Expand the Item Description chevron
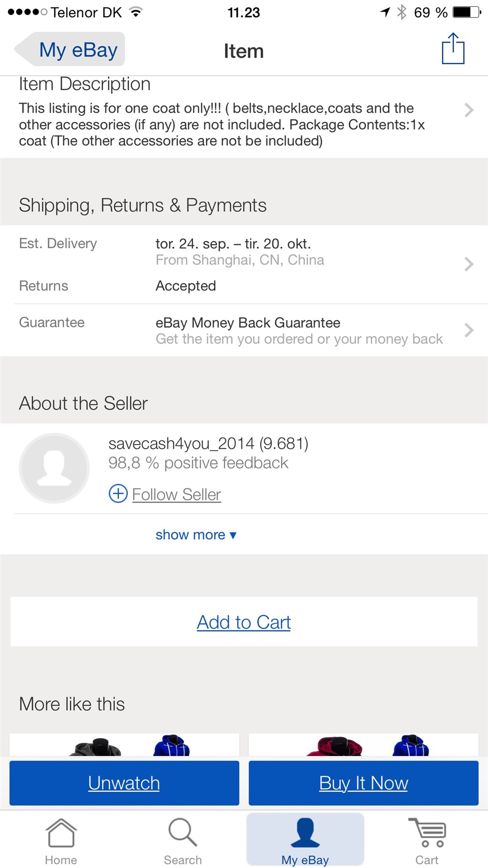The height and width of the screenshot is (868, 488). coord(469,110)
